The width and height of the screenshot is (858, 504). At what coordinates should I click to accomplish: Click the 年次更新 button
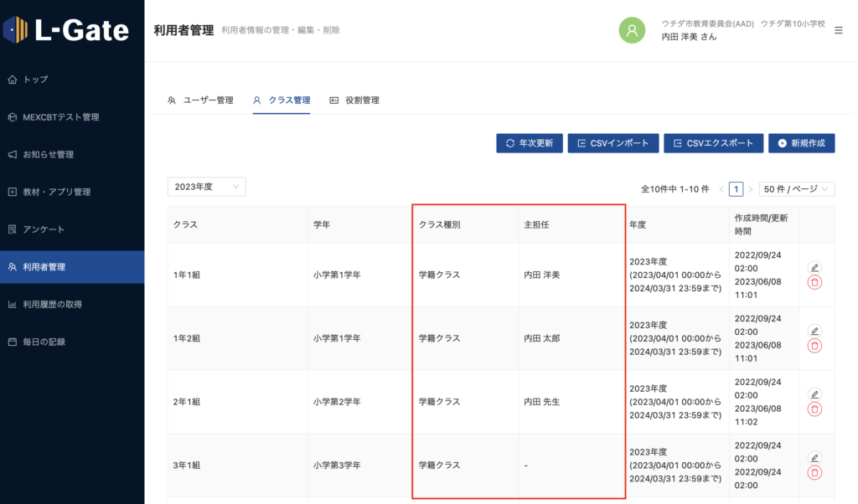(529, 143)
